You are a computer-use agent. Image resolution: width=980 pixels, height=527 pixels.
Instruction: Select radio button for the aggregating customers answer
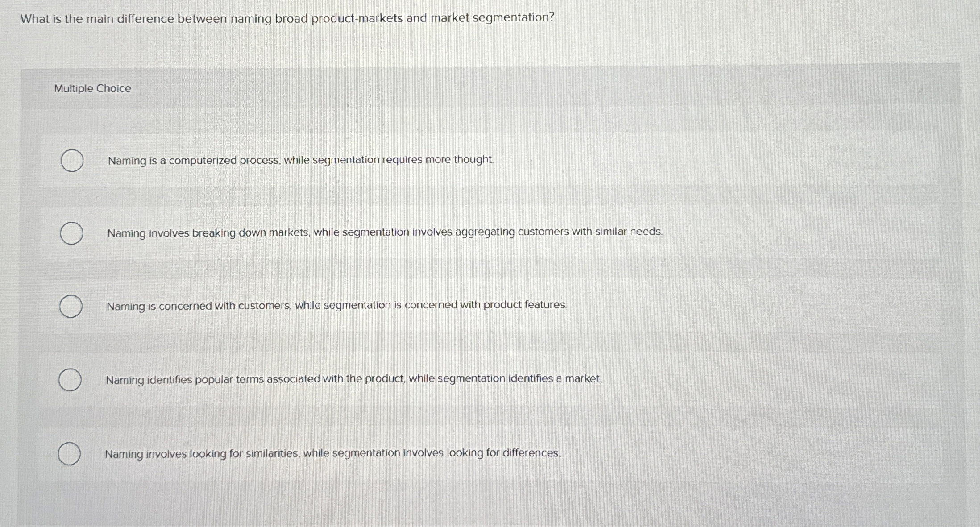71,233
